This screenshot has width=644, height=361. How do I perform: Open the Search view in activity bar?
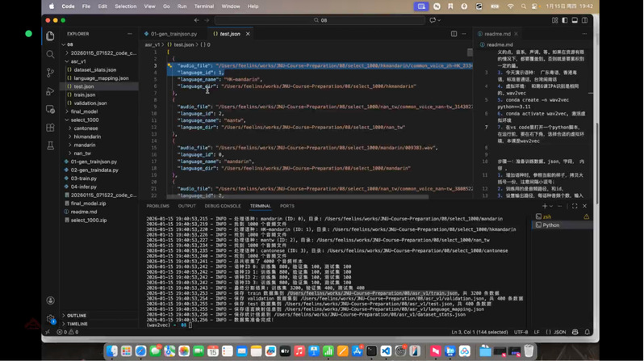tap(50, 54)
